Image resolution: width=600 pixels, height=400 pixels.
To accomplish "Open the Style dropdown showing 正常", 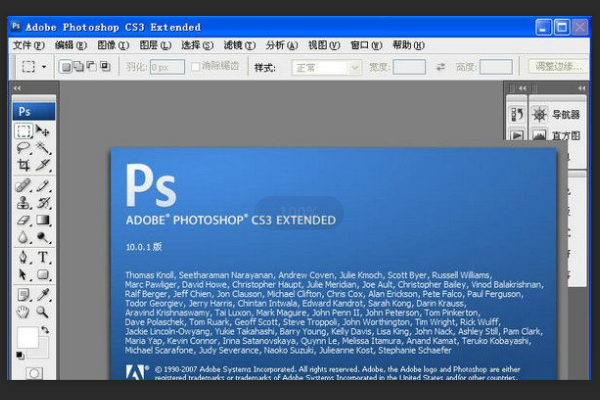I will 326,68.
